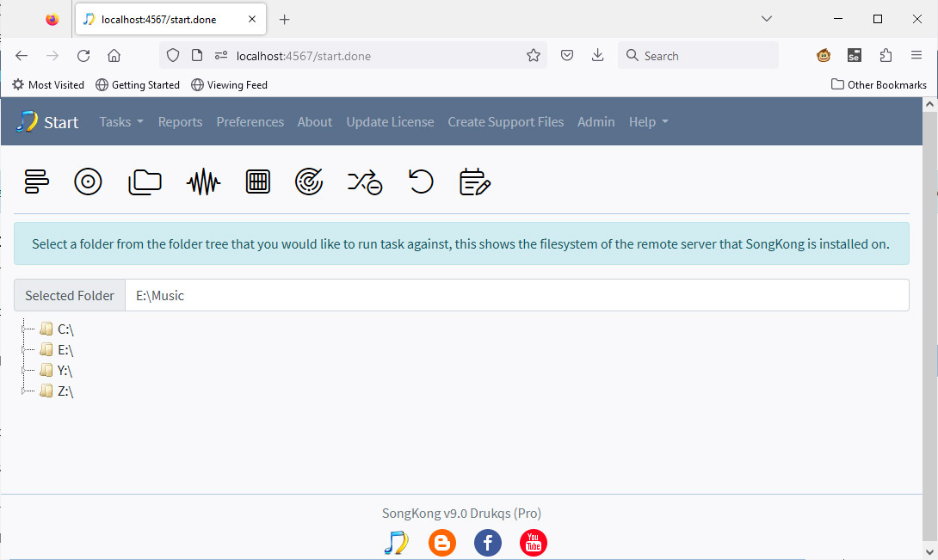
Task: Click Update License in navbar
Action: coord(390,122)
